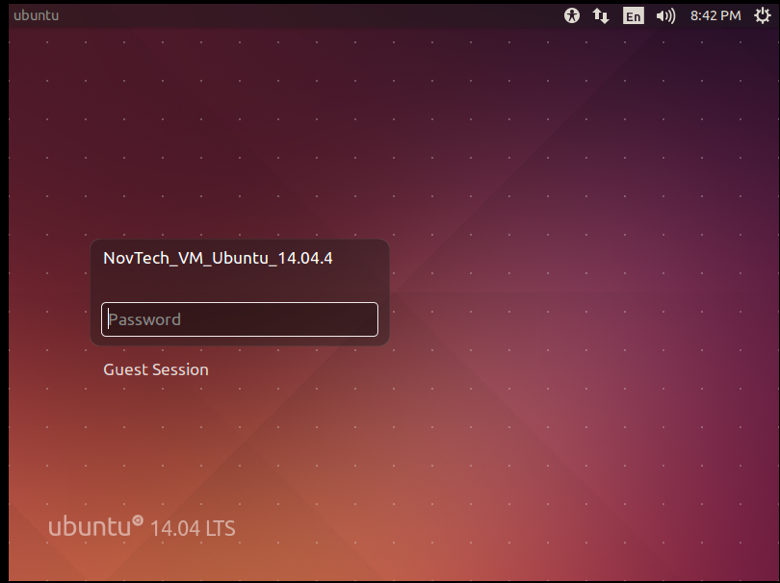Screen dimensions: 780x583
Task: Click the network up-down arrows indicator
Action: click(x=601, y=15)
